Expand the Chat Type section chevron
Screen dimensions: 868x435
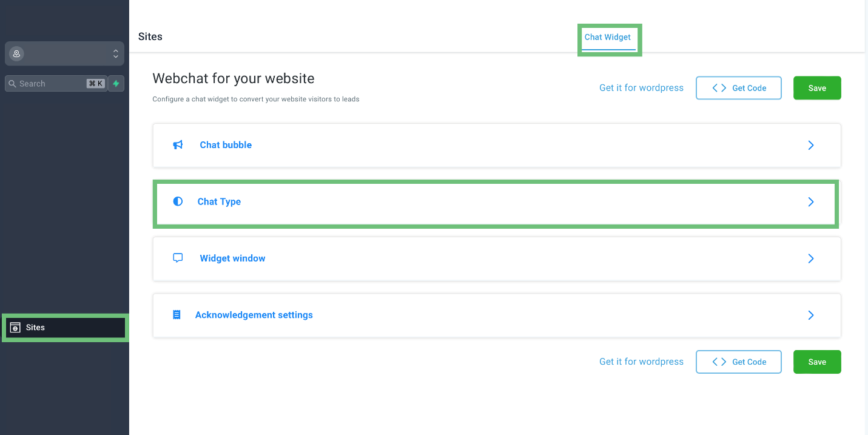click(x=811, y=202)
